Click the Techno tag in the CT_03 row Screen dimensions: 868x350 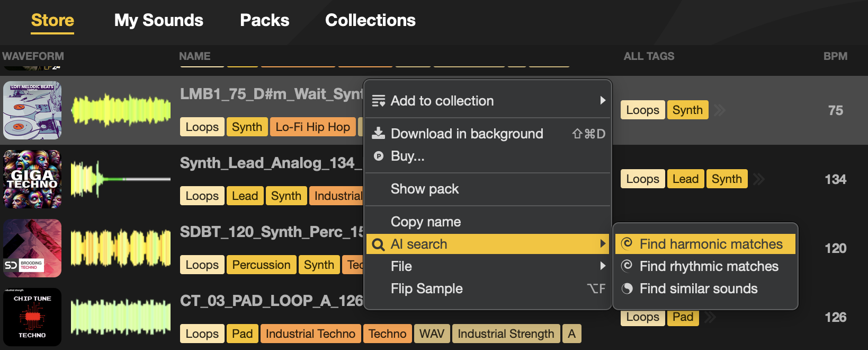click(387, 334)
